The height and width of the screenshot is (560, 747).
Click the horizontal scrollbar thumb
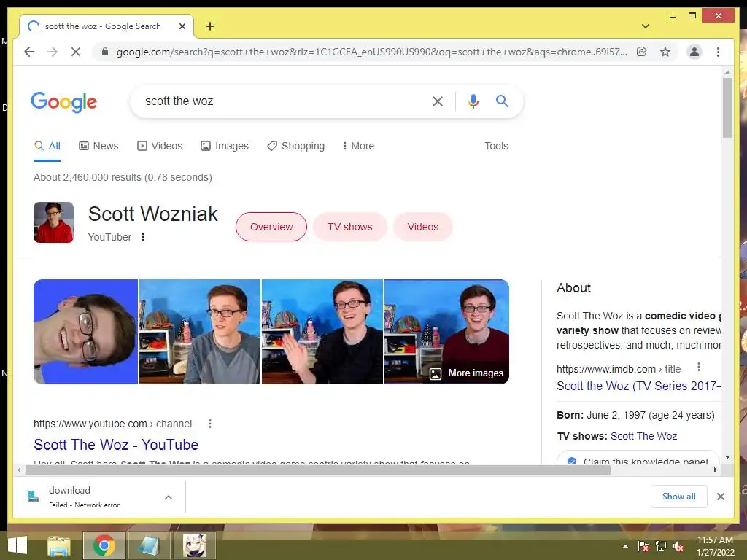[x=318, y=470]
